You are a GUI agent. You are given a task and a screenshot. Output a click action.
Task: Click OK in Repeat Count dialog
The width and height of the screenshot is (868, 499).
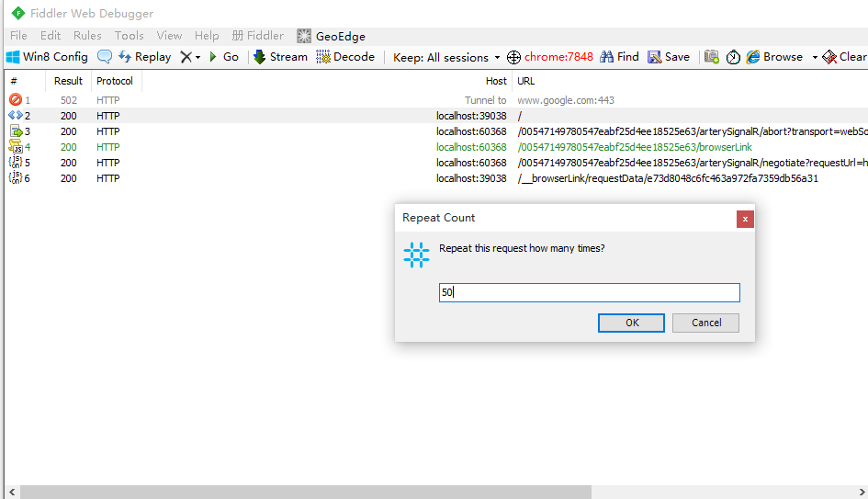pyautogui.click(x=632, y=323)
